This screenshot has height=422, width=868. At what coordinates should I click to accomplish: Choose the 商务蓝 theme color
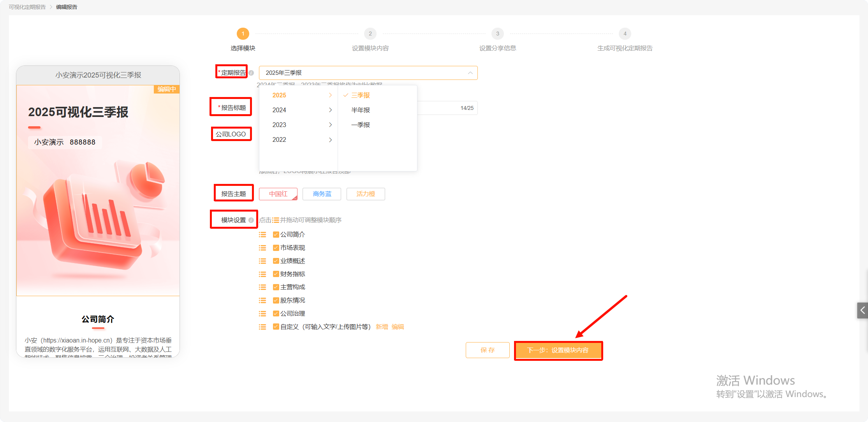point(322,194)
